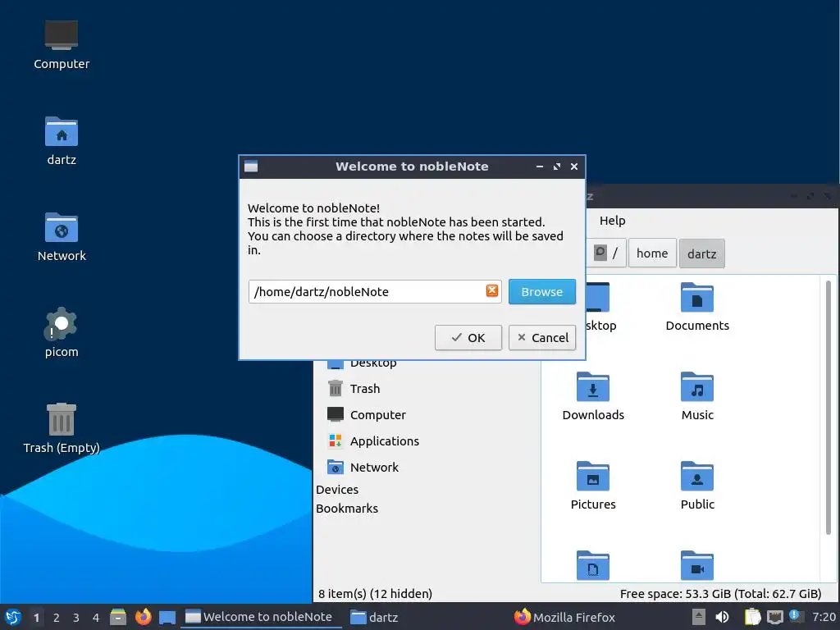Select the Videos folder icon at bottom

[x=697, y=565]
